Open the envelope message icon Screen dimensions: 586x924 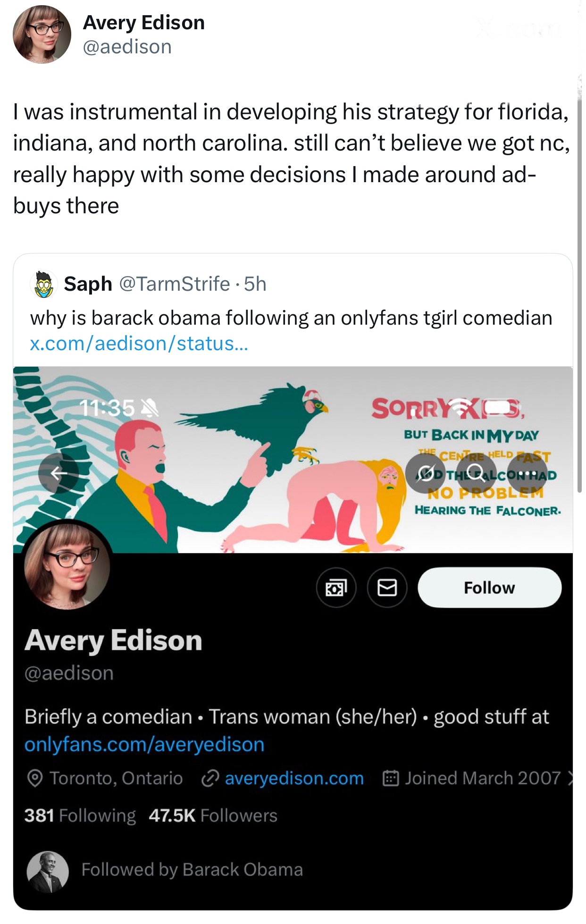point(387,588)
